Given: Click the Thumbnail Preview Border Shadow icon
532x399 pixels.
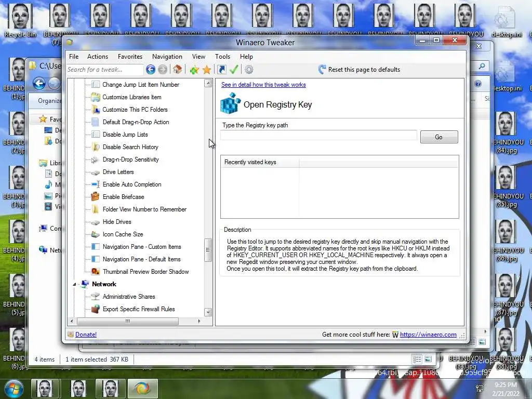Looking at the screenshot, I should pos(96,271).
